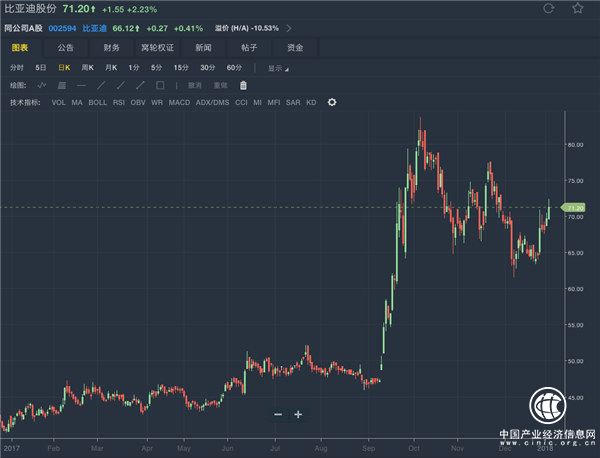The width and height of the screenshot is (600, 458).
Task: Toggle the MACD indicator
Action: point(179,102)
